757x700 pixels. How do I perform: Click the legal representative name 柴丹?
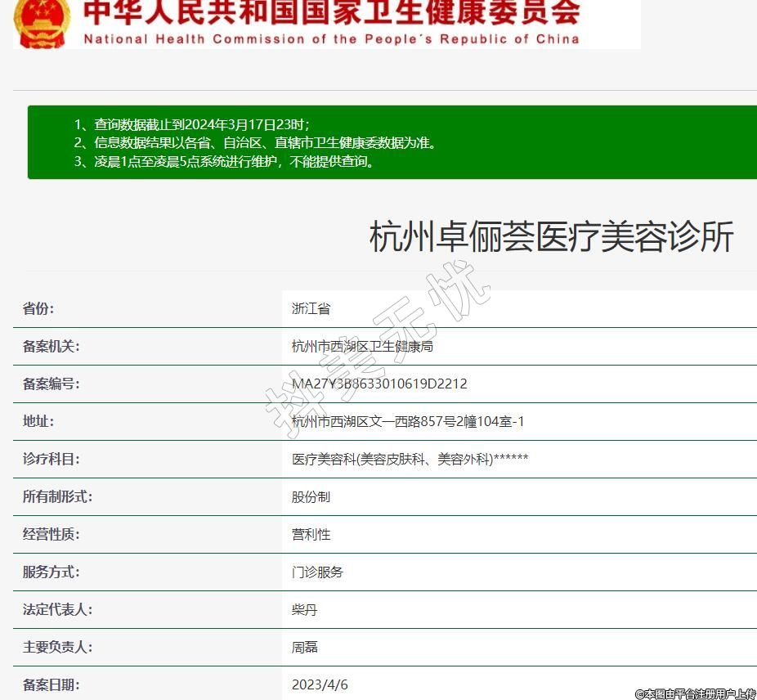click(304, 609)
